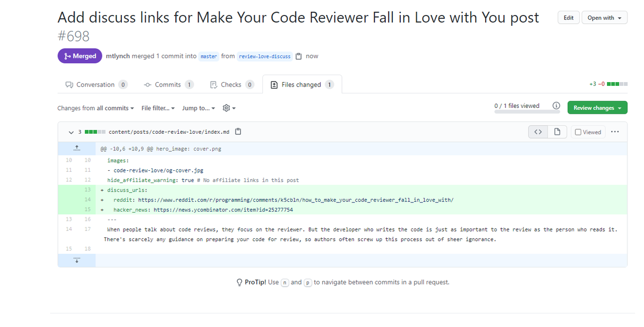Open the Open with dropdown

coord(604,18)
